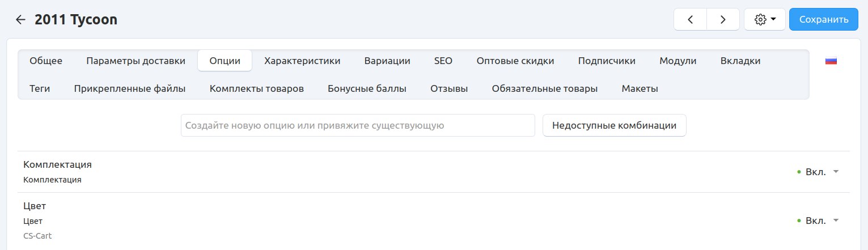The image size is (868, 250).
Task: Open the Вариации tab
Action: pos(387,61)
